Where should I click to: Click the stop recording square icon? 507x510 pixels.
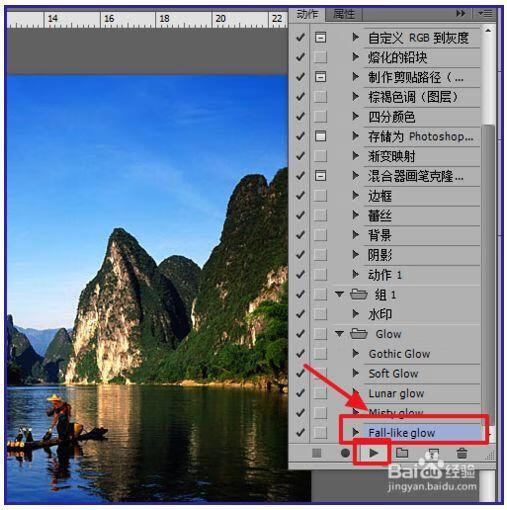click(x=317, y=453)
